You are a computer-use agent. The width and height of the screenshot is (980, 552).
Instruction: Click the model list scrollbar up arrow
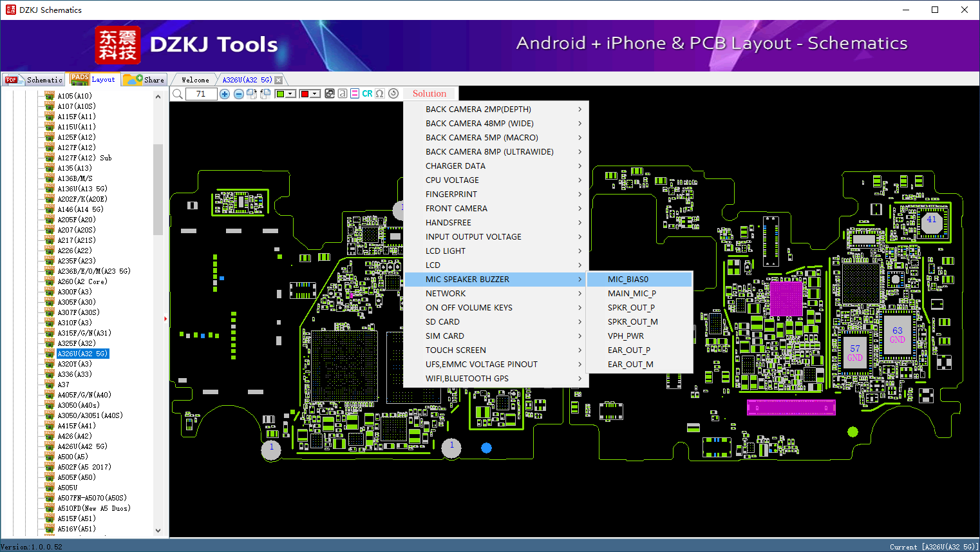point(158,97)
